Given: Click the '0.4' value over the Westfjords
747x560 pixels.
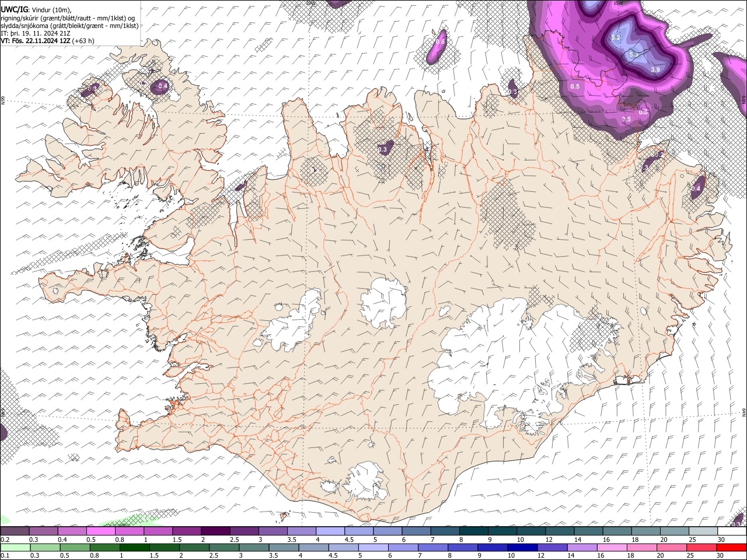Looking at the screenshot, I should (x=163, y=86).
